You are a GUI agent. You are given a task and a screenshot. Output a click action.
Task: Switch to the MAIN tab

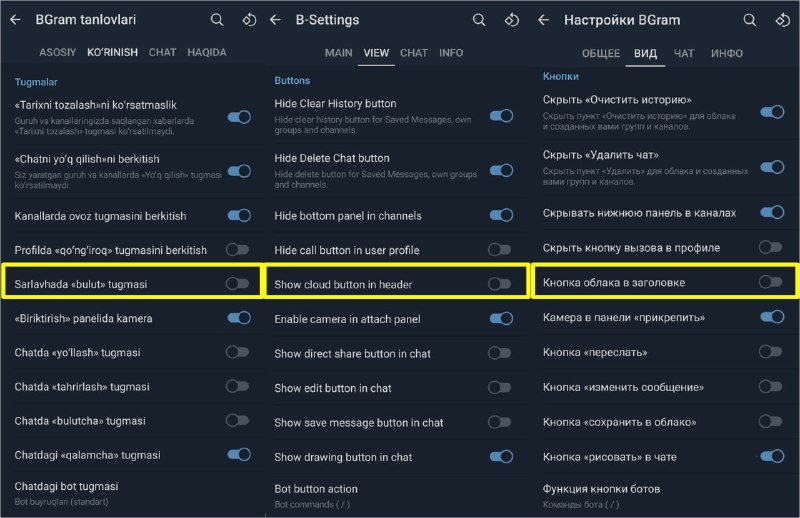point(339,53)
